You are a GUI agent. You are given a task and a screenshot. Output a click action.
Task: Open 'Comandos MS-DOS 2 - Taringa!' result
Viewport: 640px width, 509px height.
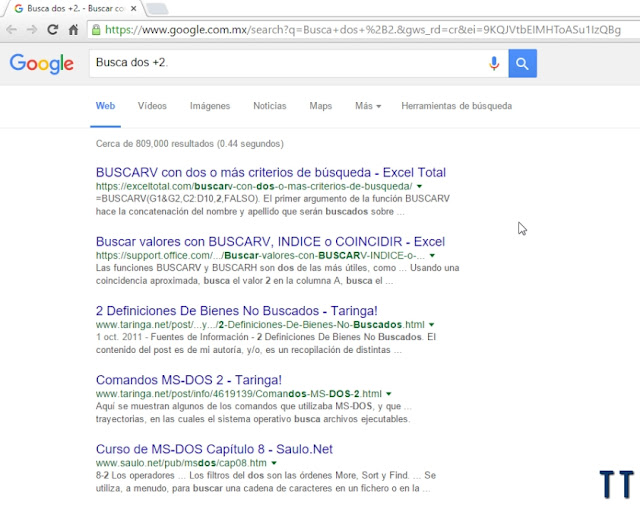tap(189, 380)
